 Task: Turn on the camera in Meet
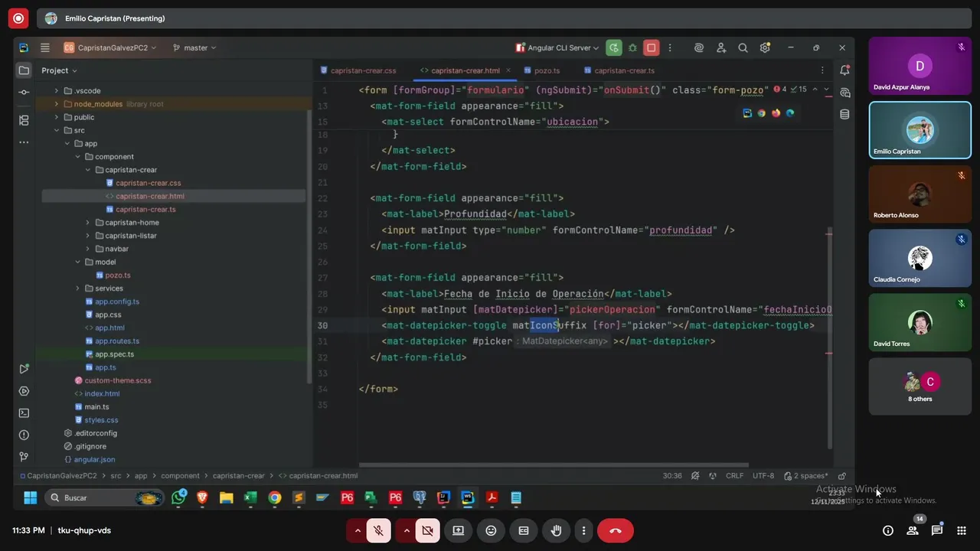427,530
